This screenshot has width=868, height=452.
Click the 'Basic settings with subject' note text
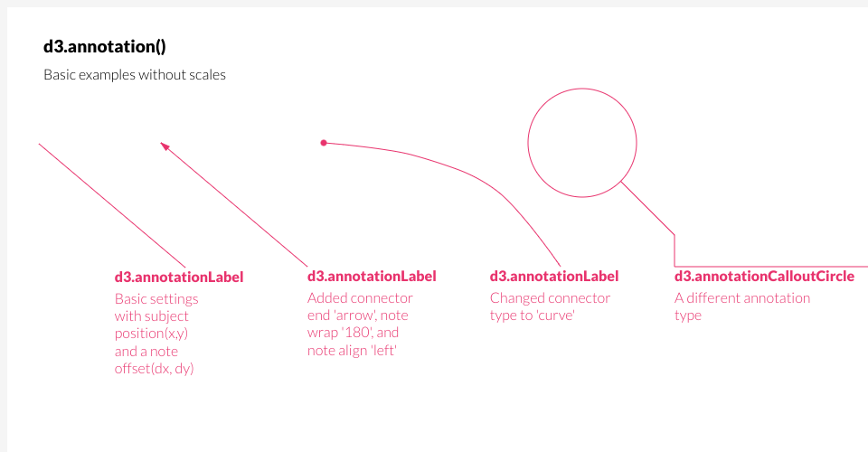(156, 307)
